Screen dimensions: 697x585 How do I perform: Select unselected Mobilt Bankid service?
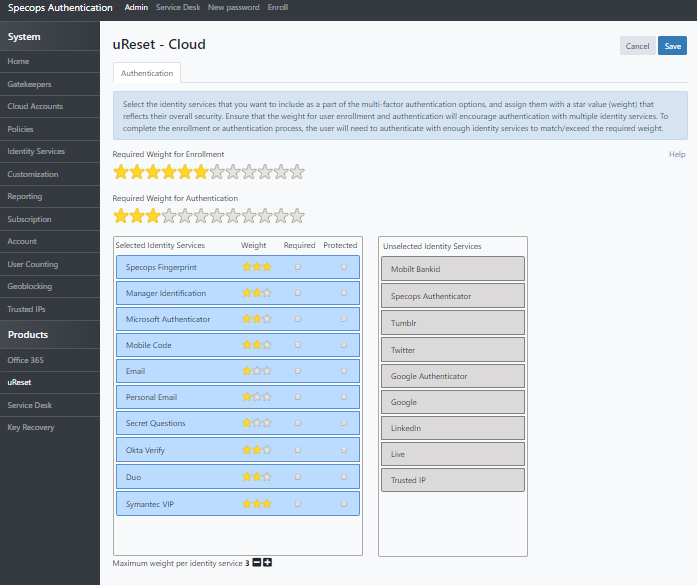[453, 269]
